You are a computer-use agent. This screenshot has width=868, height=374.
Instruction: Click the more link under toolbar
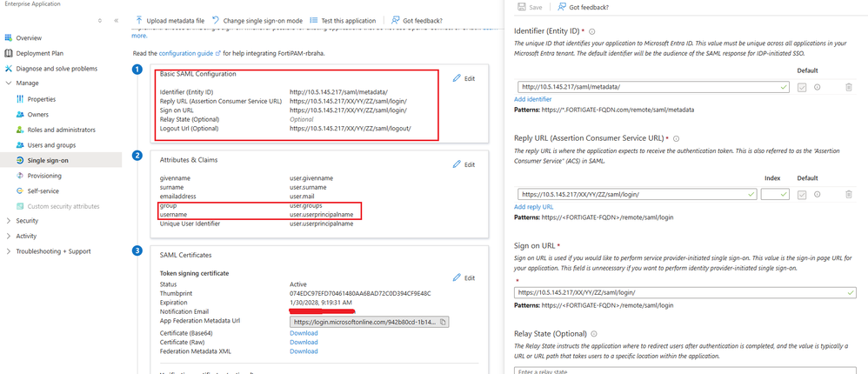click(139, 36)
